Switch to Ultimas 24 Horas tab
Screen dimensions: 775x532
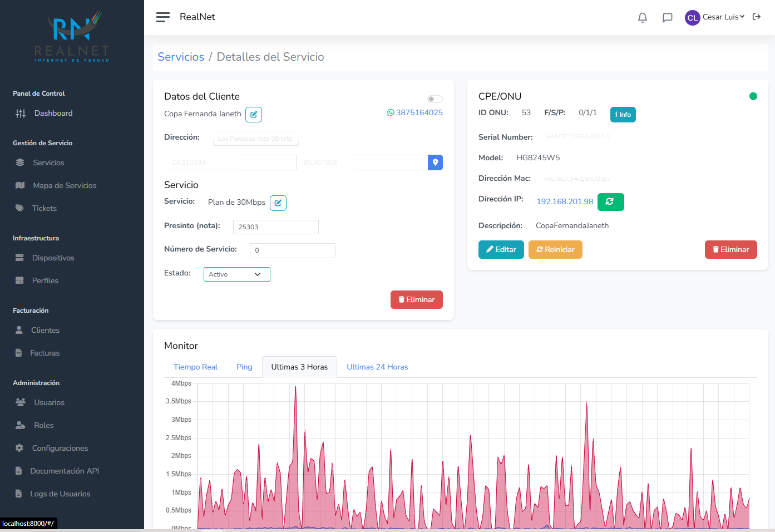(377, 367)
